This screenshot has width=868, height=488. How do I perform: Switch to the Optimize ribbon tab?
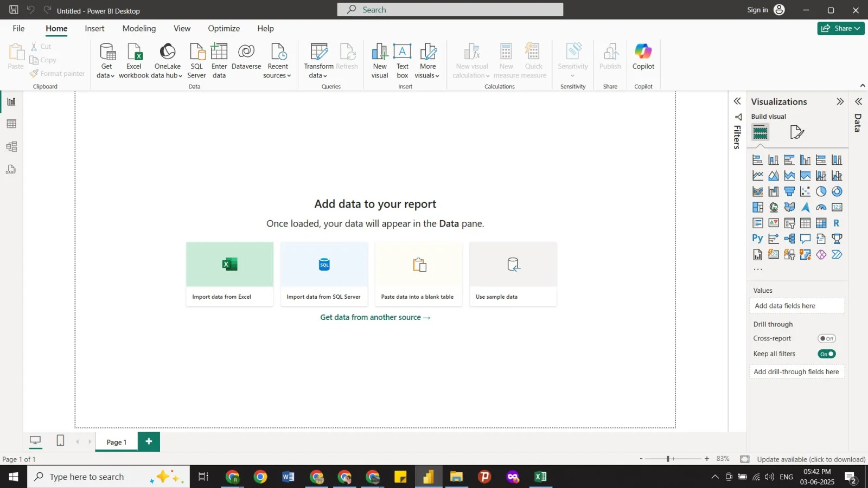tap(224, 28)
